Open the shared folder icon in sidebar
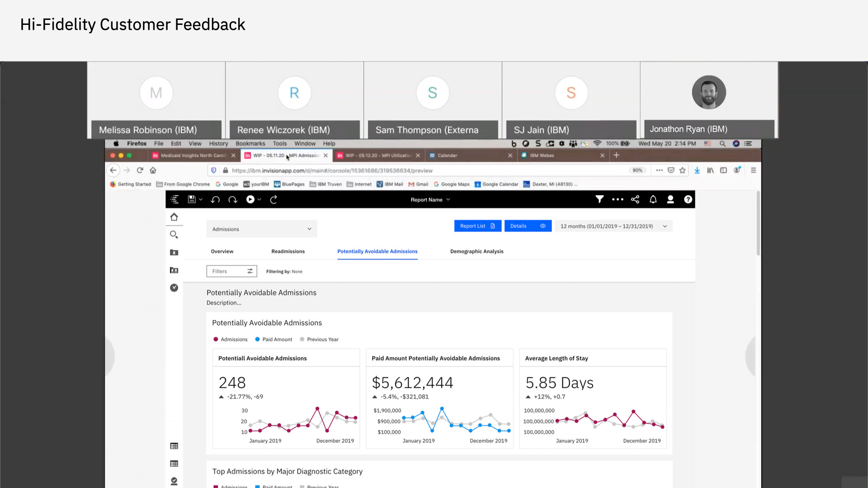 click(174, 270)
